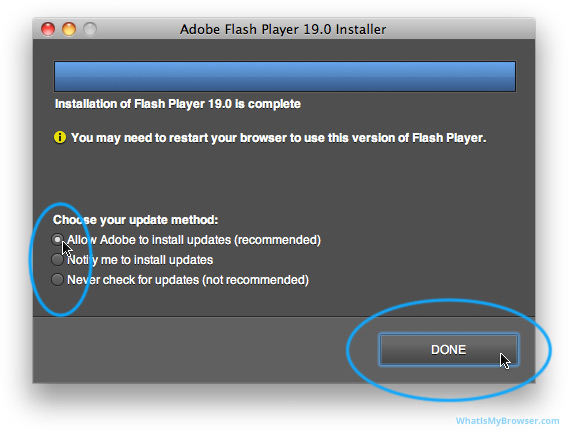Viewport: 568px width, 431px height.
Task: Click the 'Installation of Flash Player 19.0 is complete' text
Action: 178,104
